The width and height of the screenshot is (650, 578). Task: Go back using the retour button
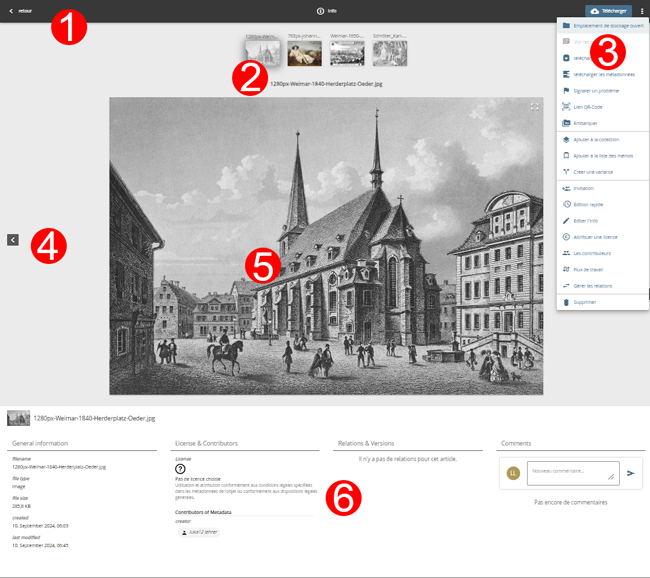point(20,11)
